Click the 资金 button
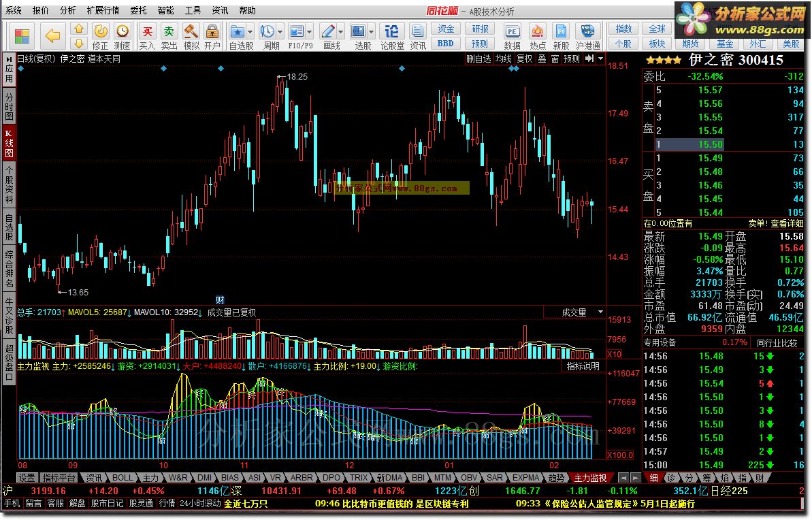Screen dimensions: 812x520 pos(445,29)
